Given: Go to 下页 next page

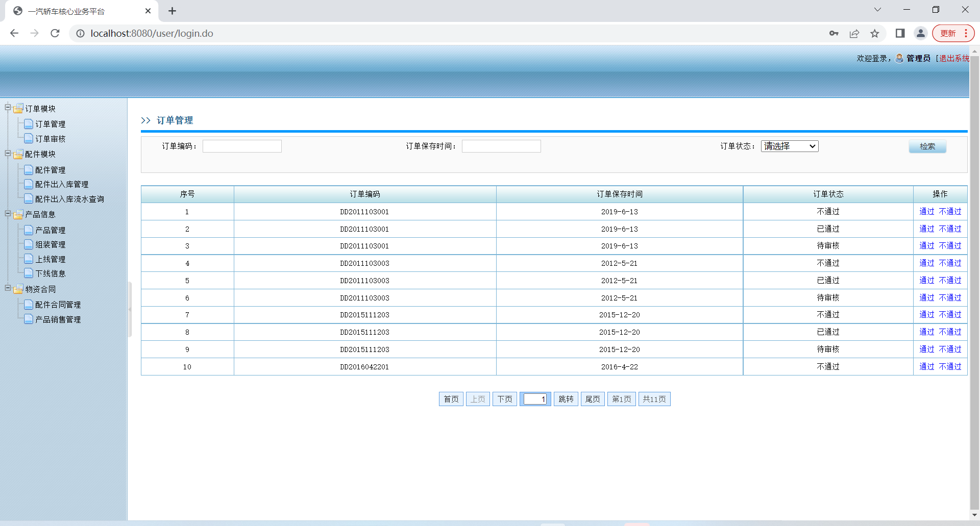Looking at the screenshot, I should pyautogui.click(x=505, y=399).
